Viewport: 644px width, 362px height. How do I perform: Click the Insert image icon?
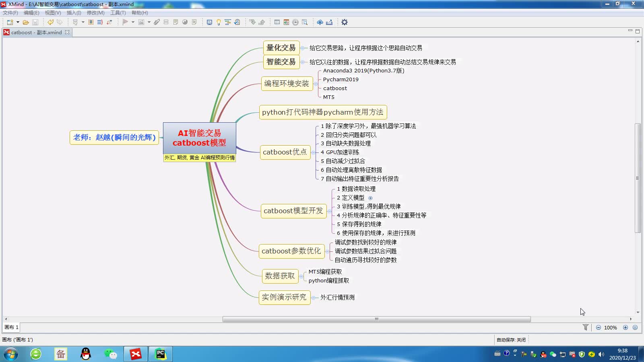pyautogui.click(x=141, y=22)
